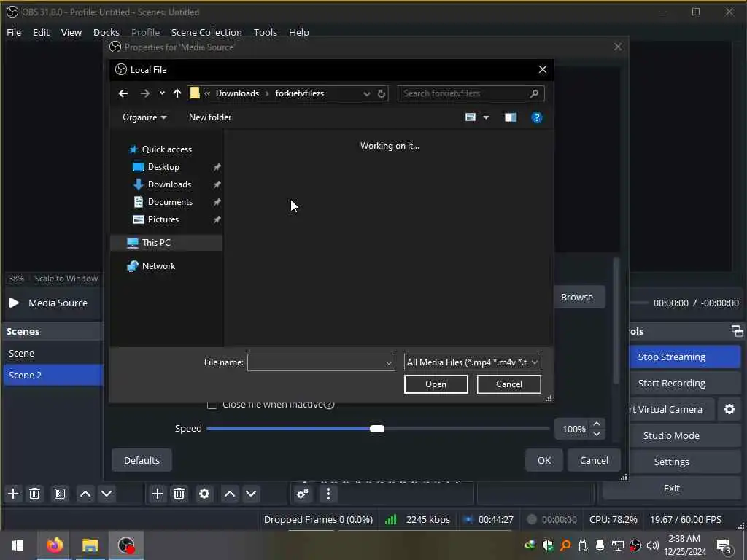Viewport: 747px width, 560px height.
Task: Open recent locations dropdown arrow
Action: [x=162, y=93]
